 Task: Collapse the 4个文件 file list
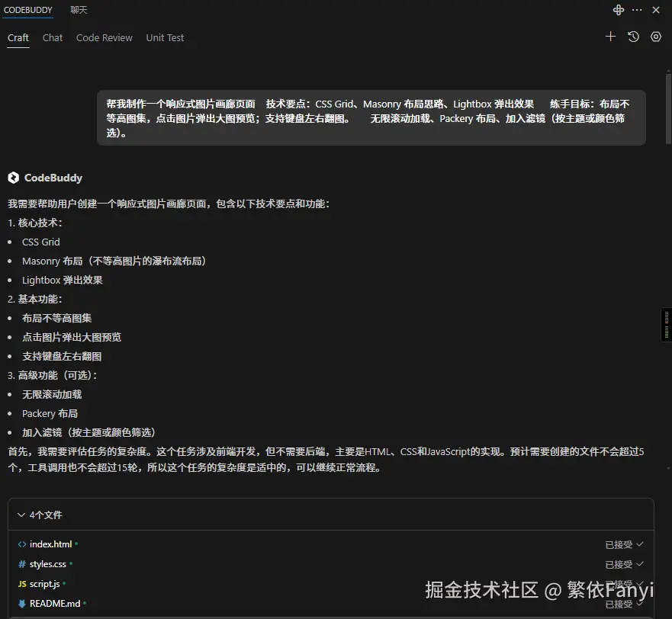pyautogui.click(x=21, y=515)
